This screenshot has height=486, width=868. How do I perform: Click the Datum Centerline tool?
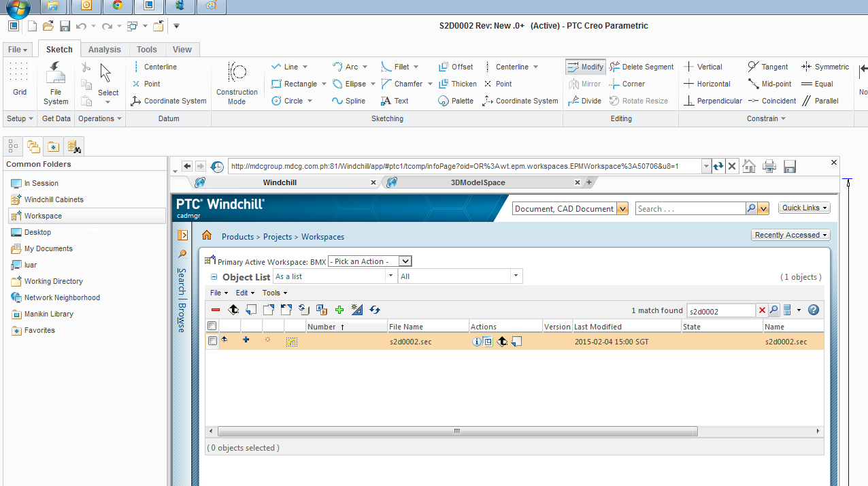pyautogui.click(x=154, y=67)
